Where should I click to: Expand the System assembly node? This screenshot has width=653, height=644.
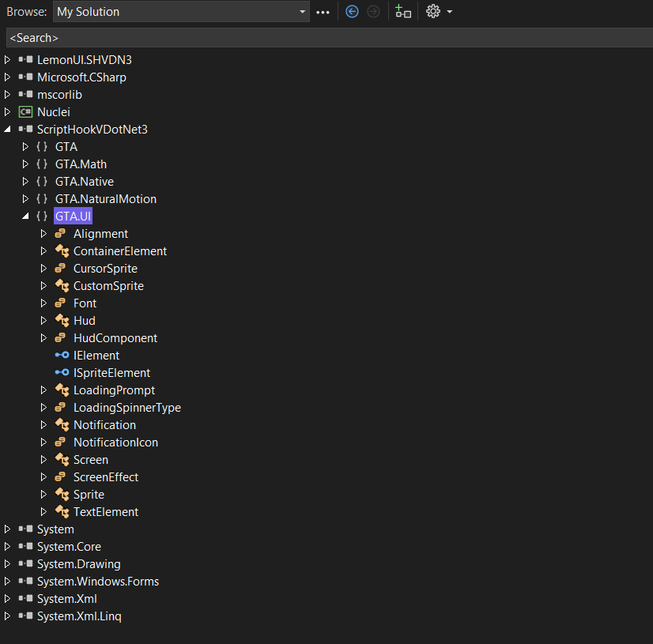tap(7, 529)
